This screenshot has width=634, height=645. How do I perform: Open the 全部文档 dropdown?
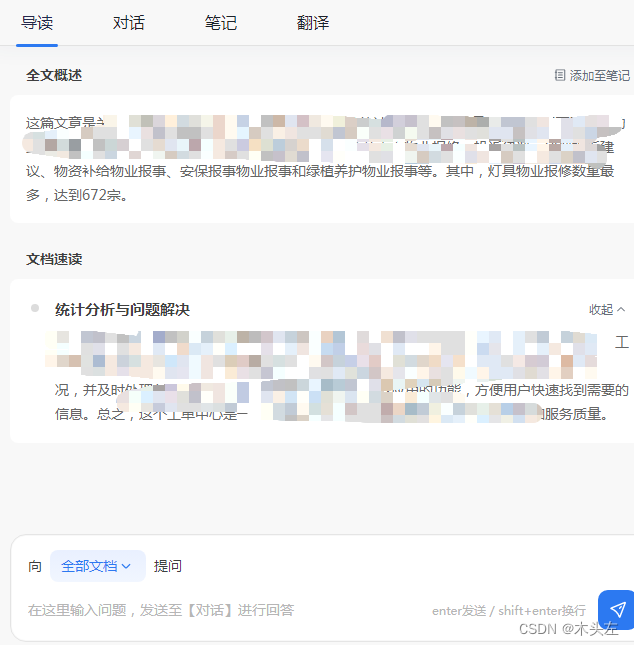[x=98, y=566]
